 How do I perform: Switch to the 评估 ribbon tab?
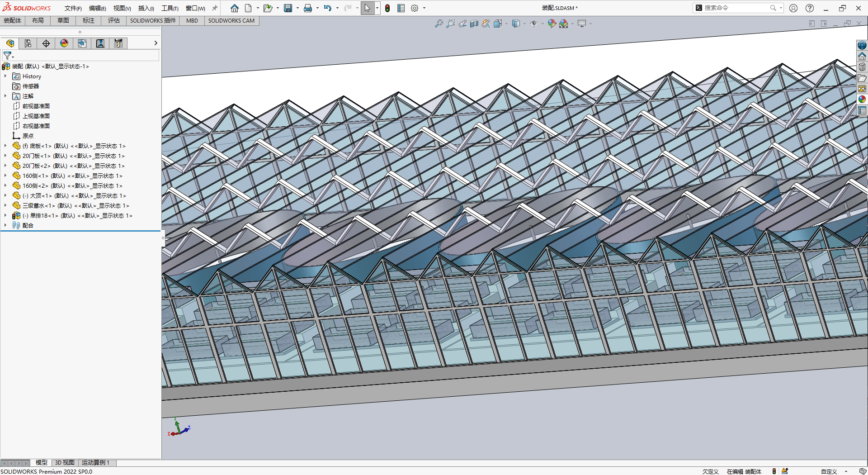[x=114, y=20]
